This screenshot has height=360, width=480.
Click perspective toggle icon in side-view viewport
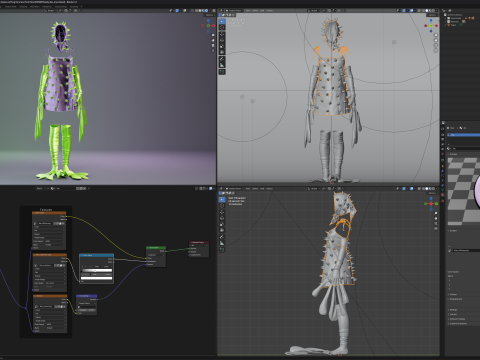(436, 228)
